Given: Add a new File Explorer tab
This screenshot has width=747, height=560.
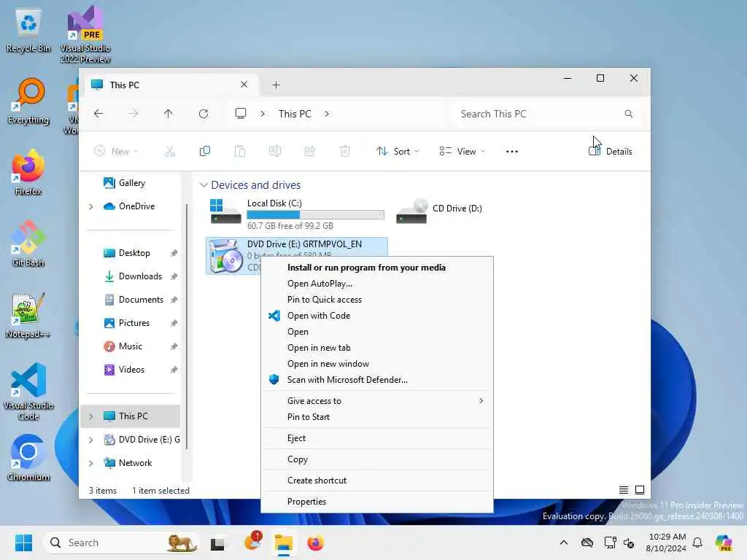Looking at the screenshot, I should pos(276,85).
